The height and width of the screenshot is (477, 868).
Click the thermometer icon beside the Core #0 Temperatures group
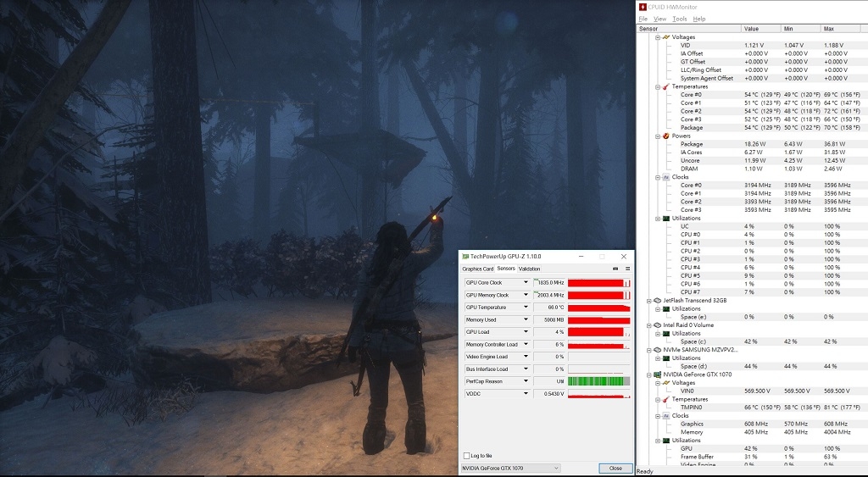coord(666,86)
